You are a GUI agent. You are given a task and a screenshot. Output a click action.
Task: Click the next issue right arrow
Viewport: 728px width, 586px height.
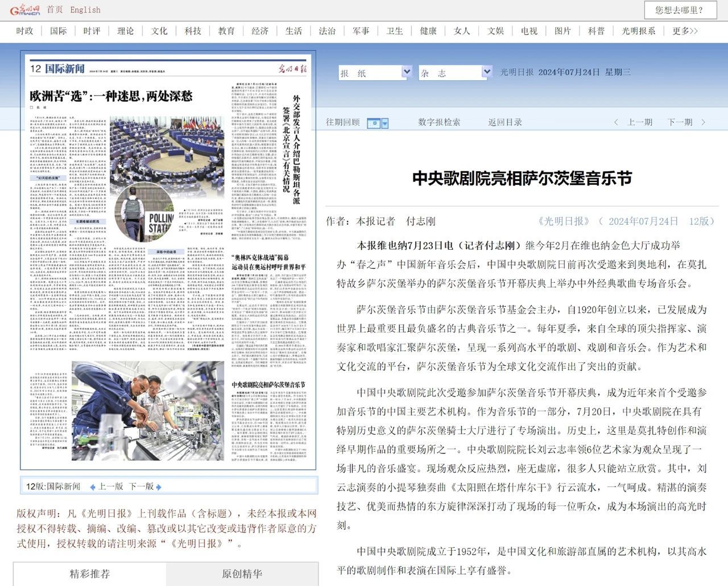tap(704, 122)
